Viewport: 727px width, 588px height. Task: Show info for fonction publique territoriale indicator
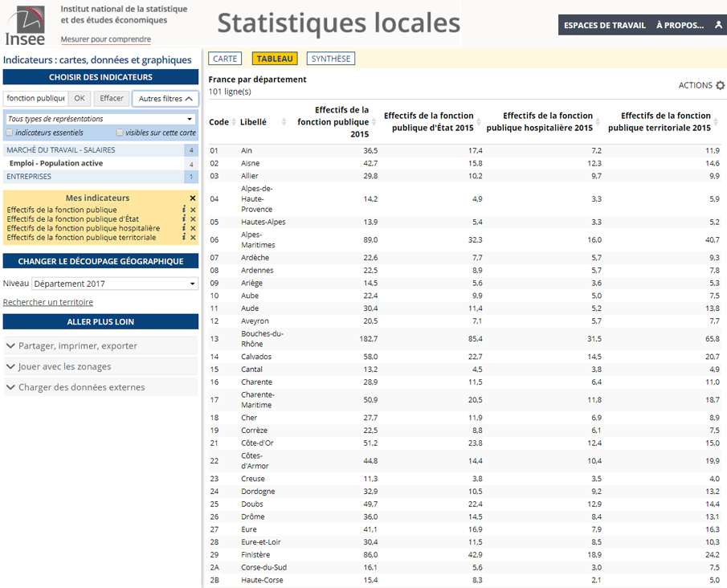point(184,237)
